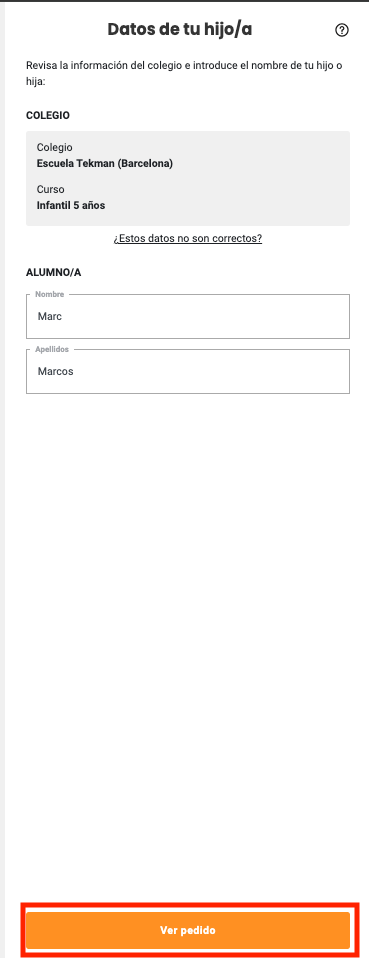Place cursor after "Marc" in the name field

click(64, 316)
